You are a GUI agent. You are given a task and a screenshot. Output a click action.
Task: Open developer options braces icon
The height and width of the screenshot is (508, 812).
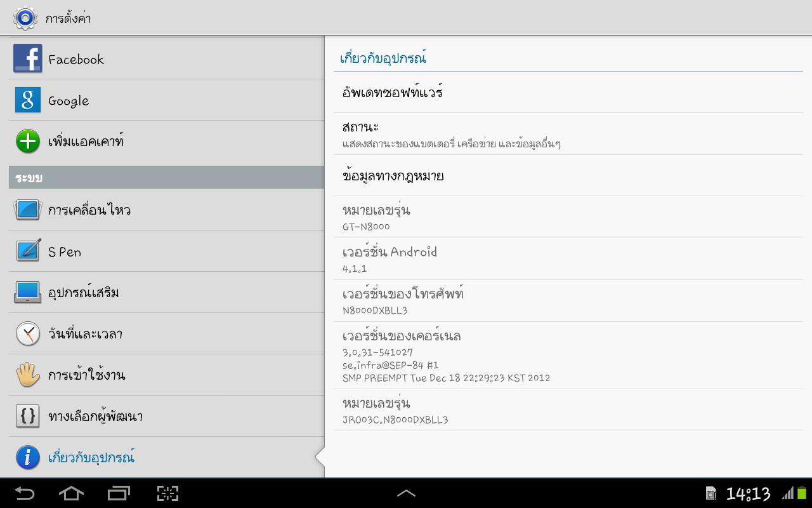pos(28,416)
